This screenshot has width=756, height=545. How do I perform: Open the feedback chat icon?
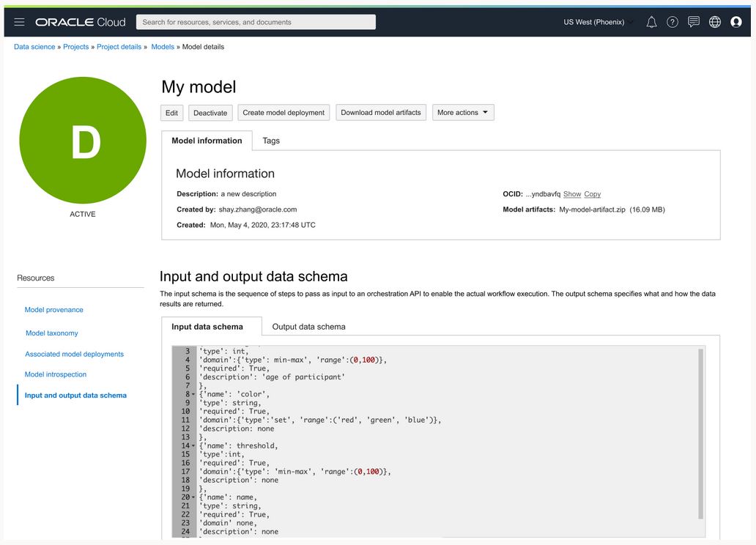[x=693, y=22]
